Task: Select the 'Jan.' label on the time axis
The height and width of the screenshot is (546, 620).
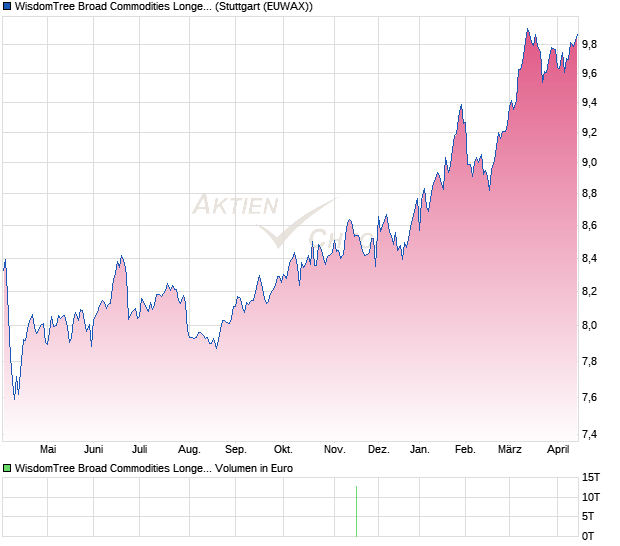Action: pyautogui.click(x=420, y=450)
